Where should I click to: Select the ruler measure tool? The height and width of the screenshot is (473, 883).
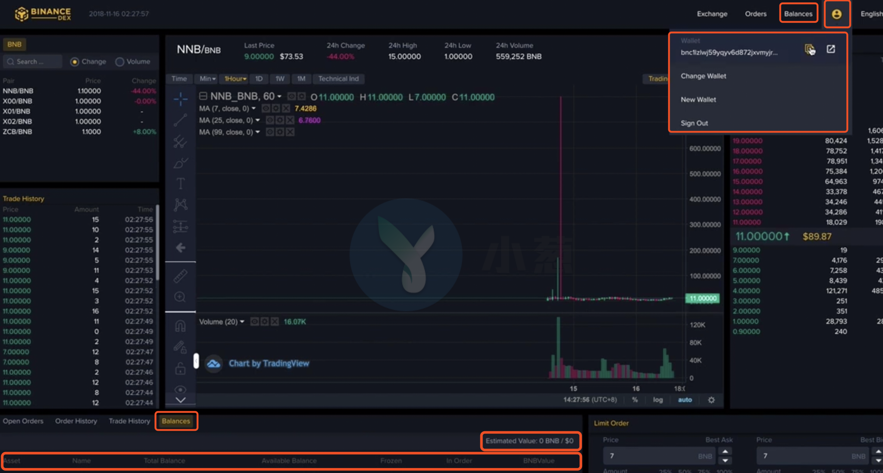tap(180, 276)
